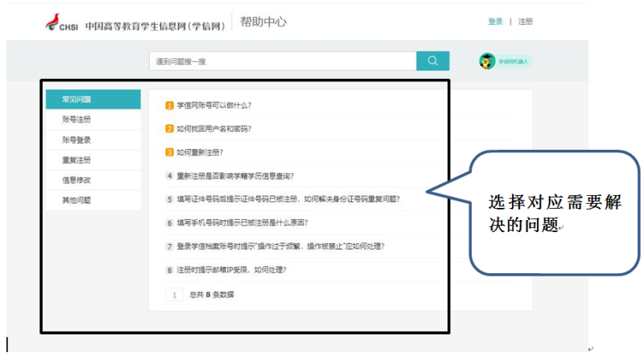Screen dimensions: 644x357
Task: Click the magnifier search button
Action: 432,61
